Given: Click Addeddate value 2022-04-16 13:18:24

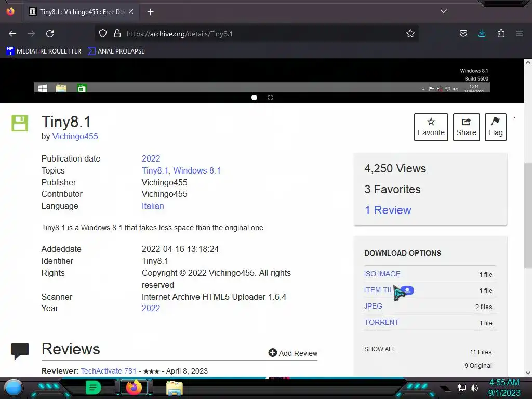Looking at the screenshot, I should 180,249.
